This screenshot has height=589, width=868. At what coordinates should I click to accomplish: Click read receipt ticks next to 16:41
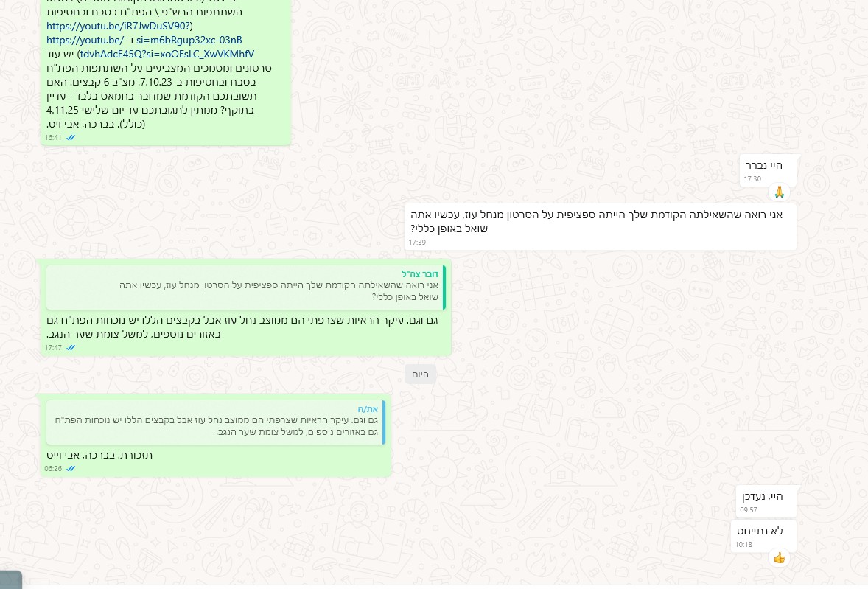pos(71,137)
